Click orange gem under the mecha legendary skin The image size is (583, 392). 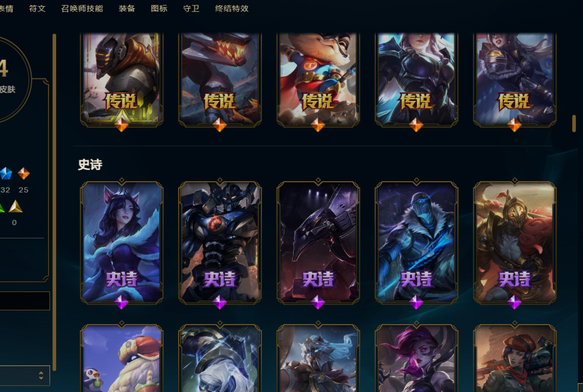pos(121,125)
